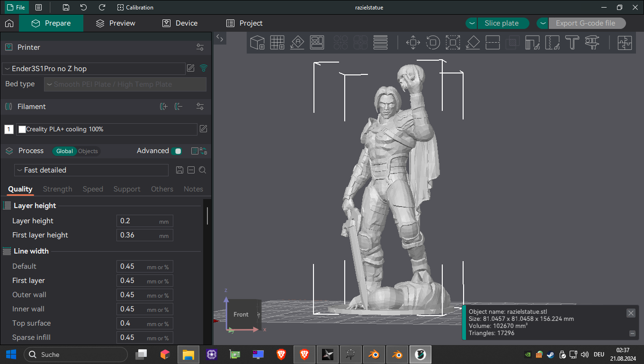This screenshot has width=644, height=364.
Task: Open the Support settings tab
Action: [x=127, y=189]
